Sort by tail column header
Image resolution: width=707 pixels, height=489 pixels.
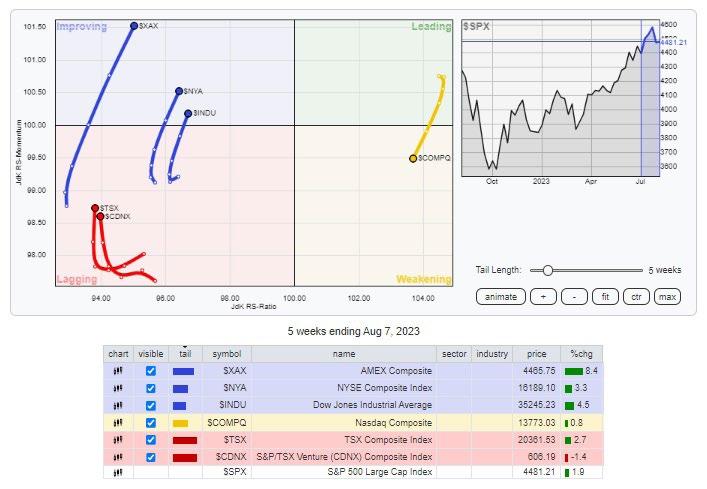pos(185,354)
